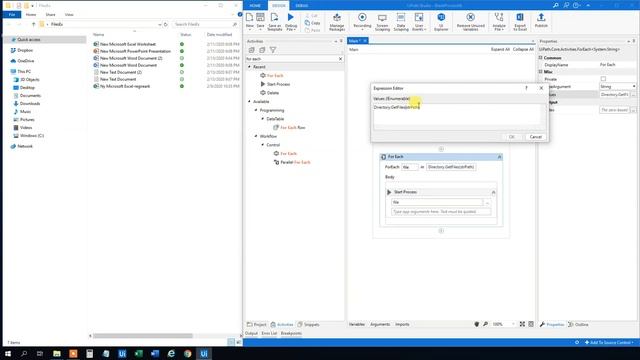
Task: Open the Snippets panel tab
Action: click(308, 324)
